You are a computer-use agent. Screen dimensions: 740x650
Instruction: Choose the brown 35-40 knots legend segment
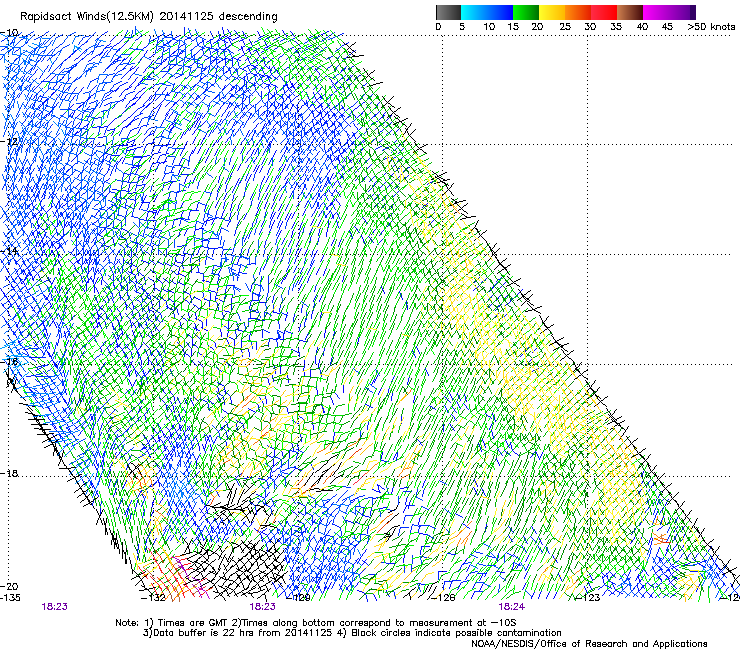[x=630, y=12]
